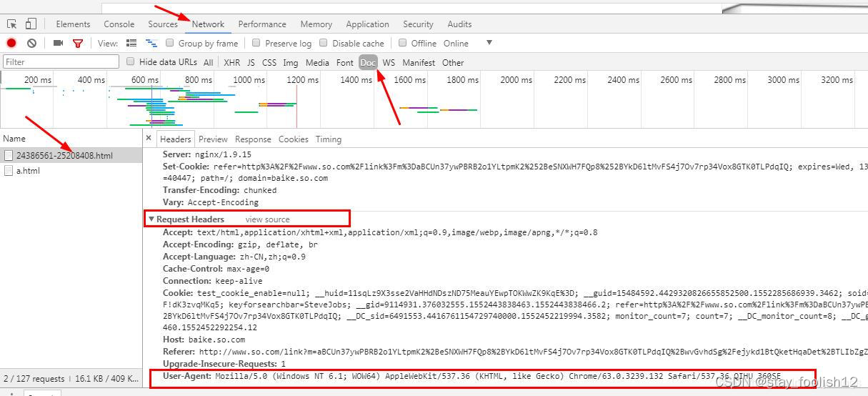Filter requests by Media
The width and height of the screenshot is (868, 396).
point(317,63)
